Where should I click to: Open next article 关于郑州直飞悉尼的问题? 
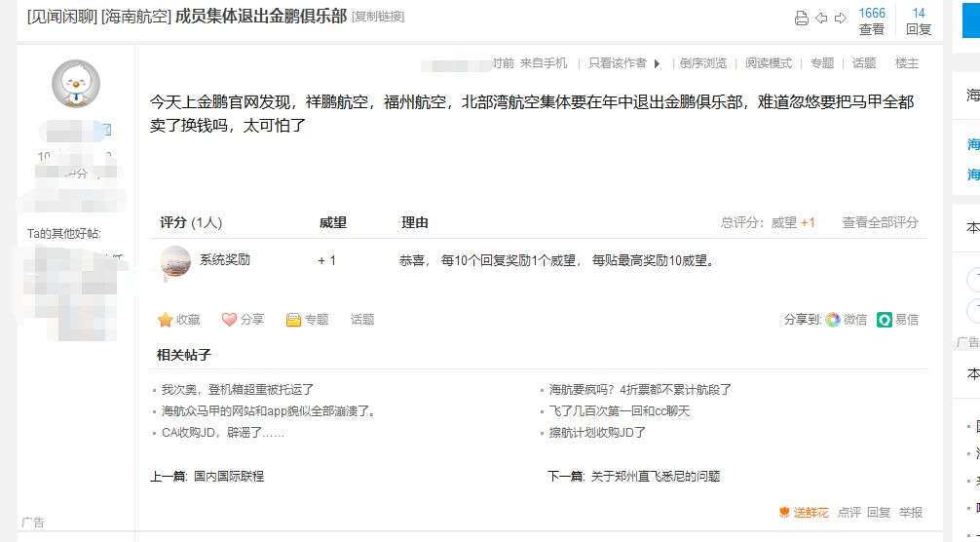tap(656, 477)
